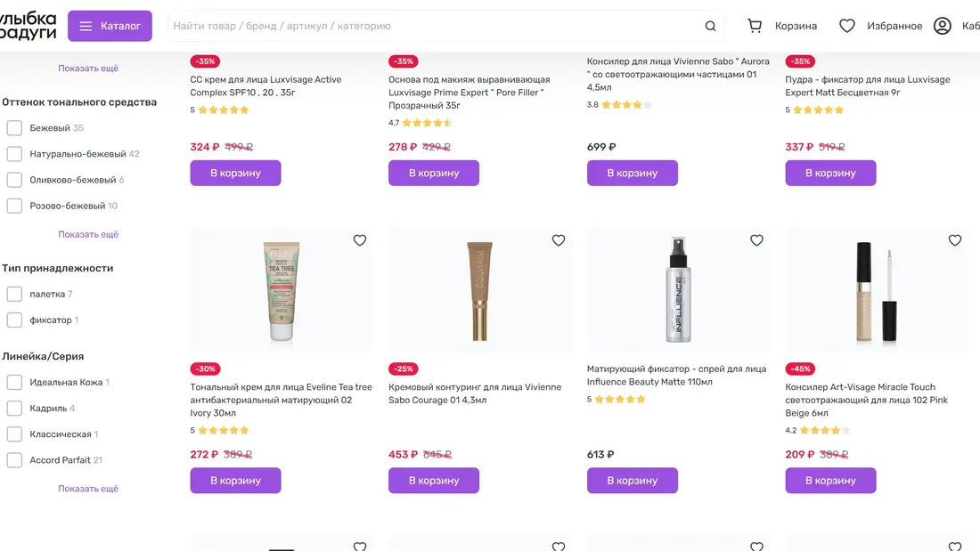Open Eveline Tea tree cream product link
This screenshot has height=551, width=980.
(x=281, y=400)
